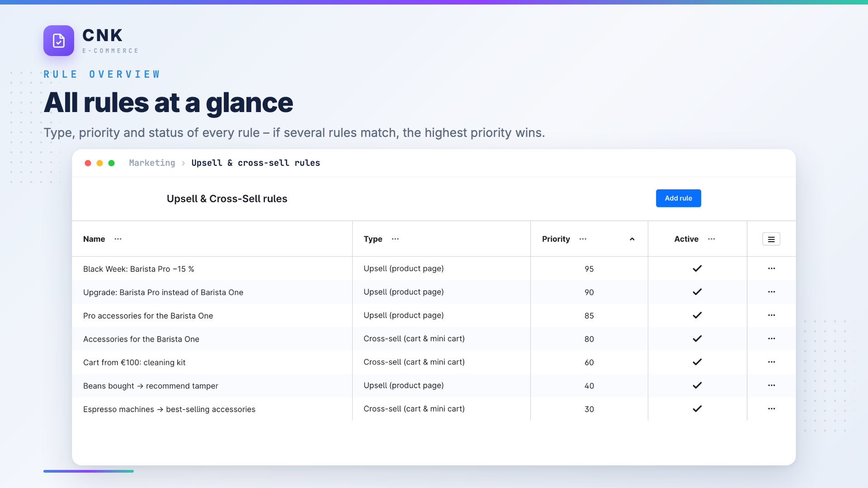Image resolution: width=868 pixels, height=488 pixels.
Task: Open the Name column options dots
Action: click(x=118, y=239)
